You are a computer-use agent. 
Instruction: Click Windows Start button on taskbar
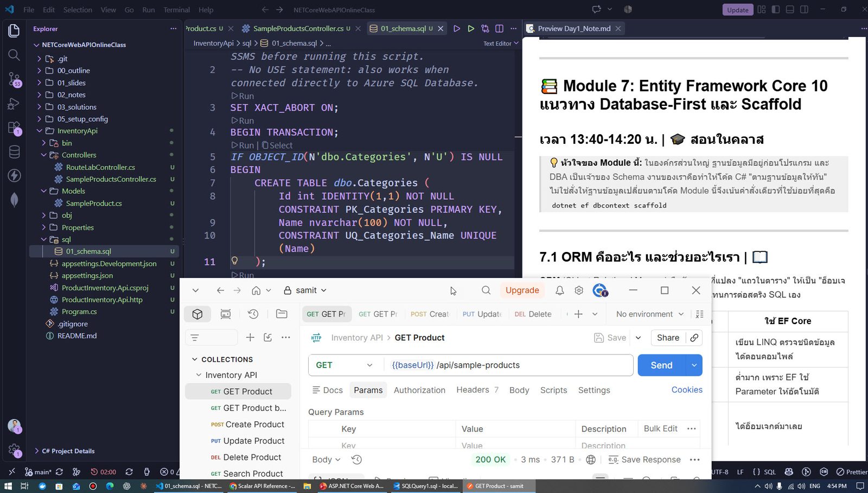pos(8,486)
